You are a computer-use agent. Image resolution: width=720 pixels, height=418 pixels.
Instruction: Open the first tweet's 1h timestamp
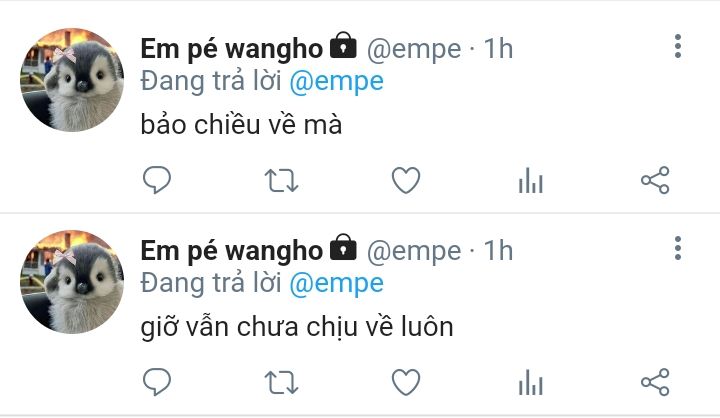point(498,48)
